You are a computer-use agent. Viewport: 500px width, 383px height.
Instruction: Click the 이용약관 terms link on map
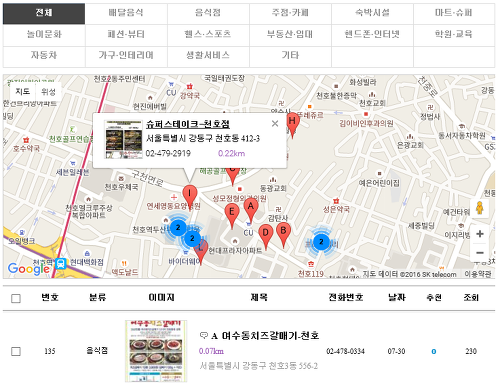pyautogui.click(x=478, y=274)
